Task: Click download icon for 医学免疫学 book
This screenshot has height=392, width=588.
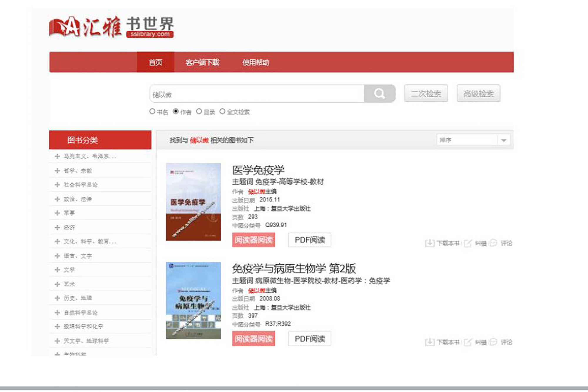Action: [x=430, y=243]
